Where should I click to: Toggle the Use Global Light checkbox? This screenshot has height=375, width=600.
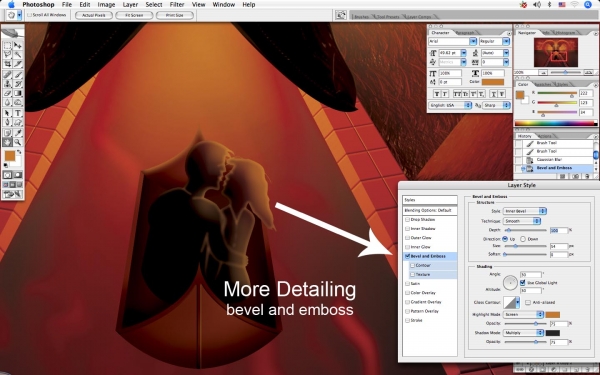523,282
